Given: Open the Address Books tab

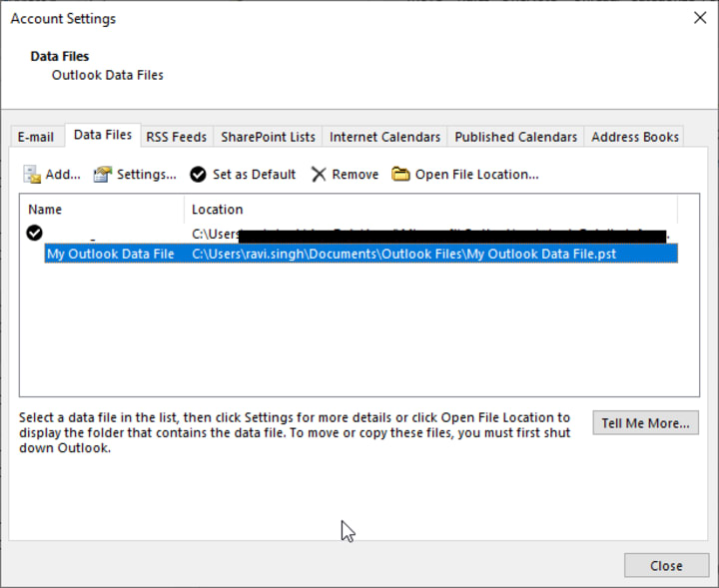Looking at the screenshot, I should point(635,137).
